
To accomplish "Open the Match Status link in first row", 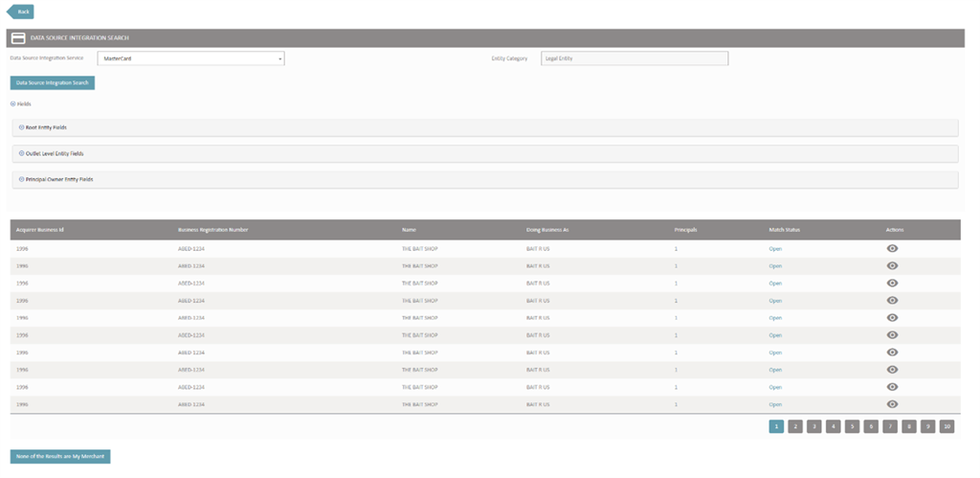I will coord(775,249).
